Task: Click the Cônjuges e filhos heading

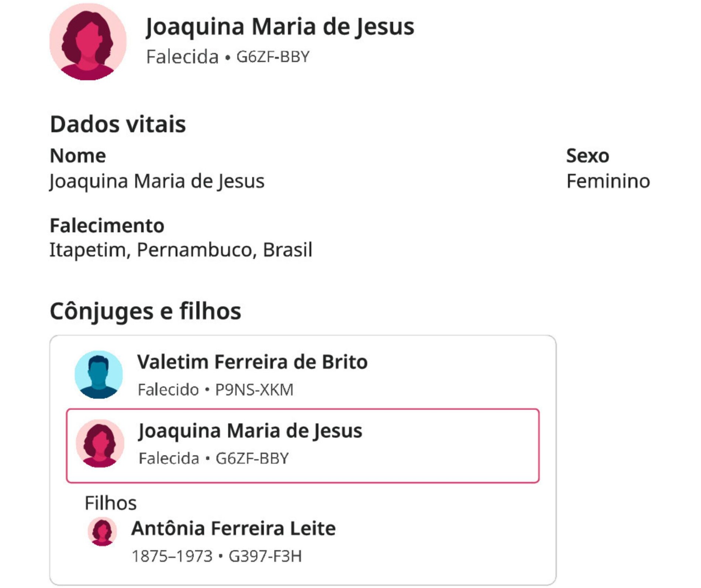Action: pos(145,311)
